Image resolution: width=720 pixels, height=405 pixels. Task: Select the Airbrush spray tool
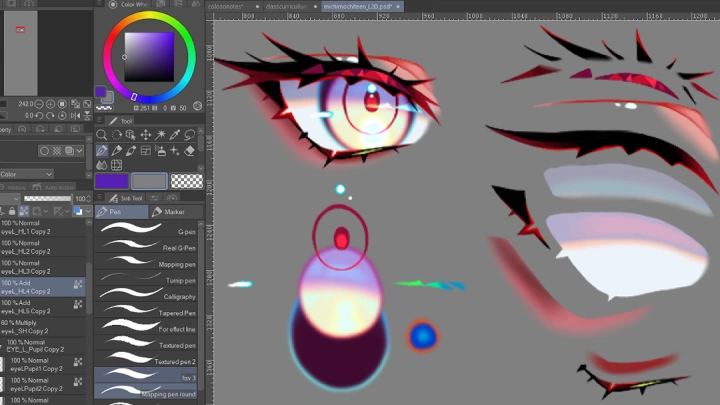pyautogui.click(x=160, y=150)
